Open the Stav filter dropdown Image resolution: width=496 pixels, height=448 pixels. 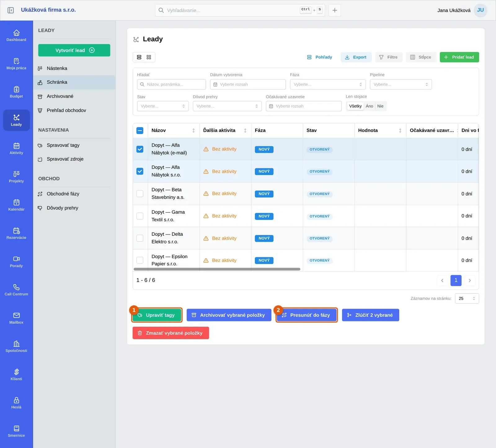[x=163, y=106]
